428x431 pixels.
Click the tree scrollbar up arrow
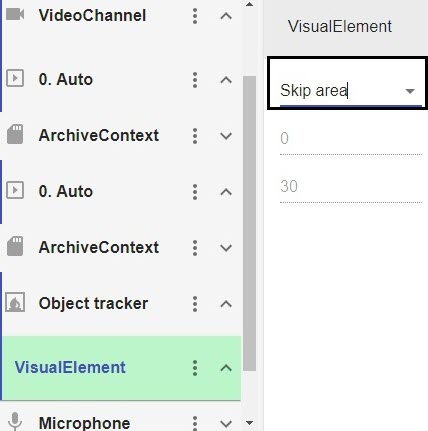point(249,4)
